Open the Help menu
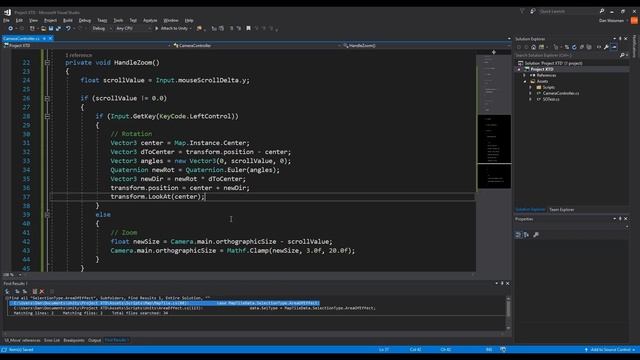The height and width of the screenshot is (360, 640). (189, 20)
